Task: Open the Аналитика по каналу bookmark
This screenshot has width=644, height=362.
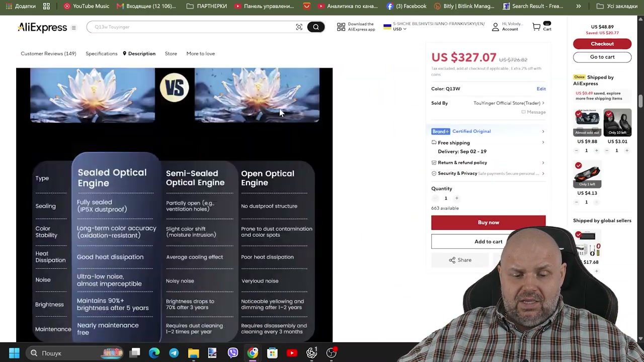Action: point(347,6)
